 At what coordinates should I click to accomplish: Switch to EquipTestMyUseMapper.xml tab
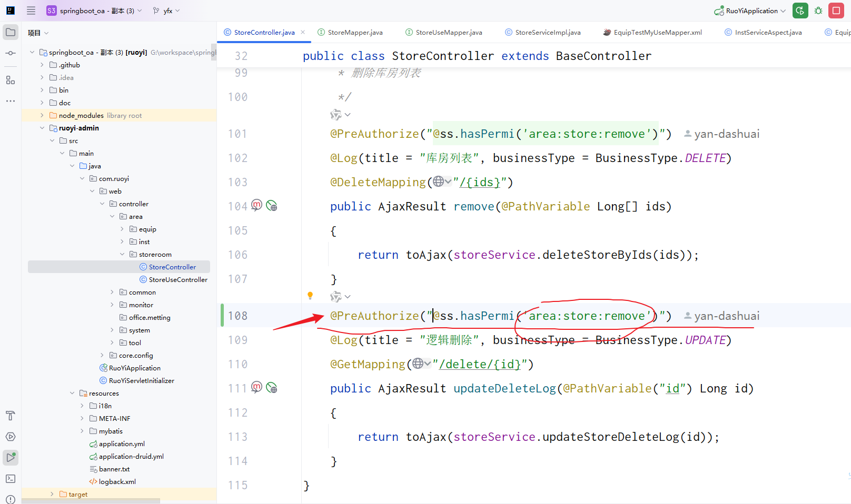[x=652, y=32]
